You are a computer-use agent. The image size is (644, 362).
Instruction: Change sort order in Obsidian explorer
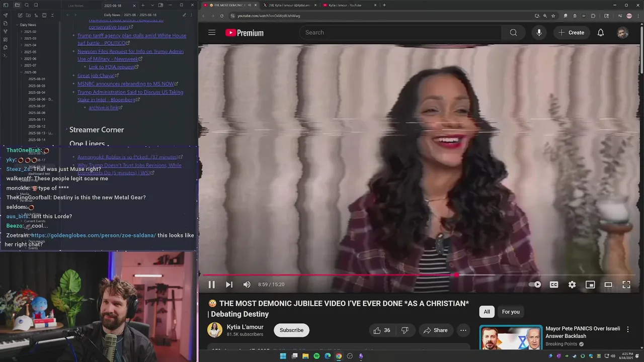pyautogui.click(x=36, y=16)
